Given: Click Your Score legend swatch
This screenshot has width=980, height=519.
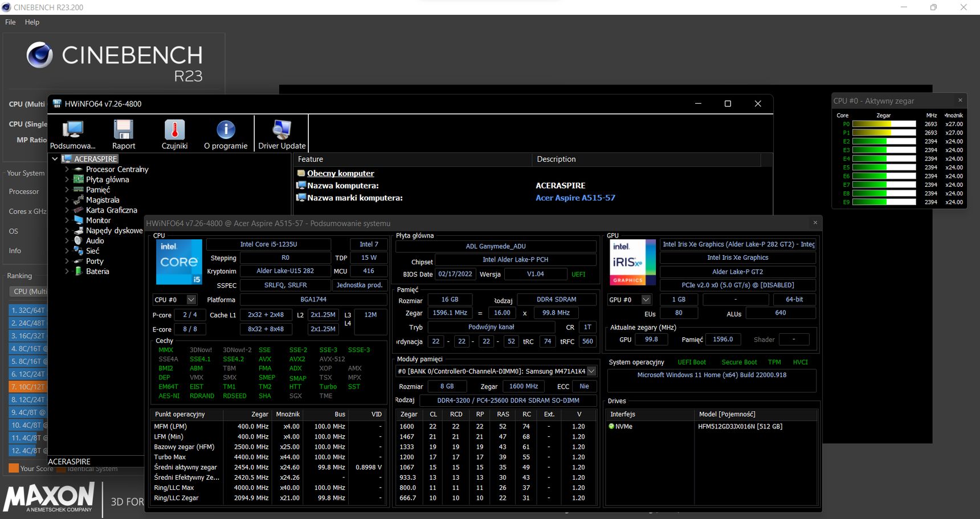Looking at the screenshot, I should pyautogui.click(x=14, y=468).
